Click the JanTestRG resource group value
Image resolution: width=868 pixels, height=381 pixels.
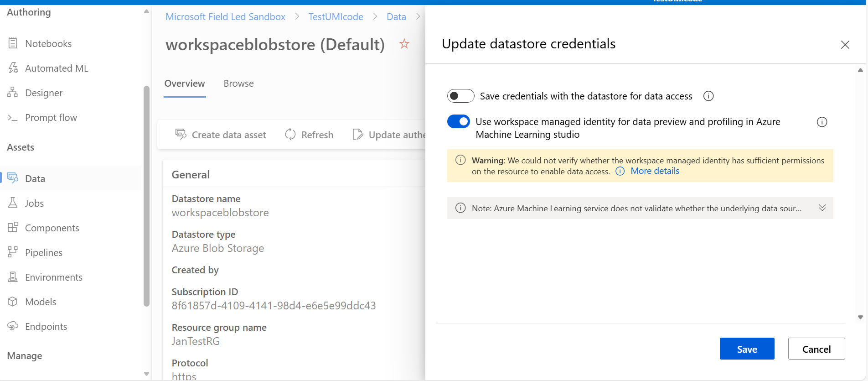pos(196,341)
